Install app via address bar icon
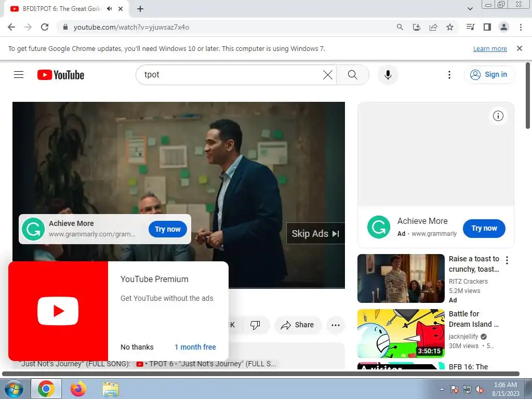This screenshot has width=532, height=399. point(417,27)
